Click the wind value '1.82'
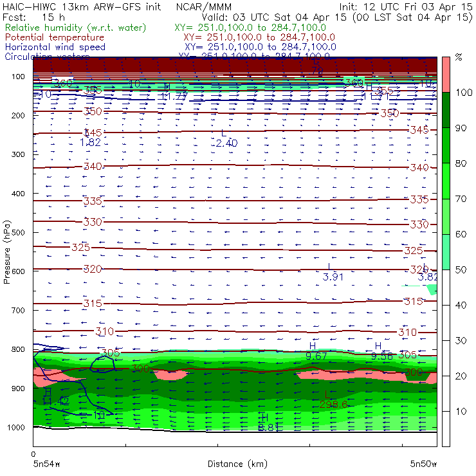The width and height of the screenshot is (476, 476). (x=90, y=142)
